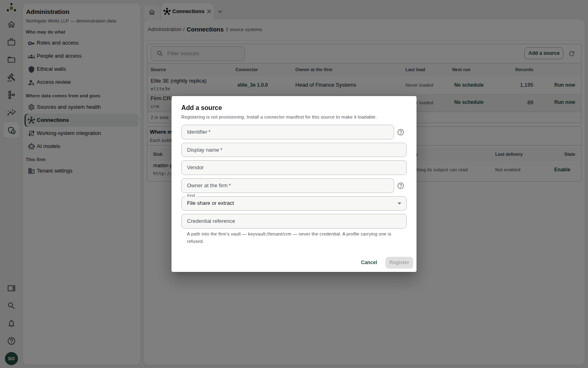Image resolution: width=588 pixels, height=368 pixels.
Task: Open Tenant settings
Action: coord(82,171)
